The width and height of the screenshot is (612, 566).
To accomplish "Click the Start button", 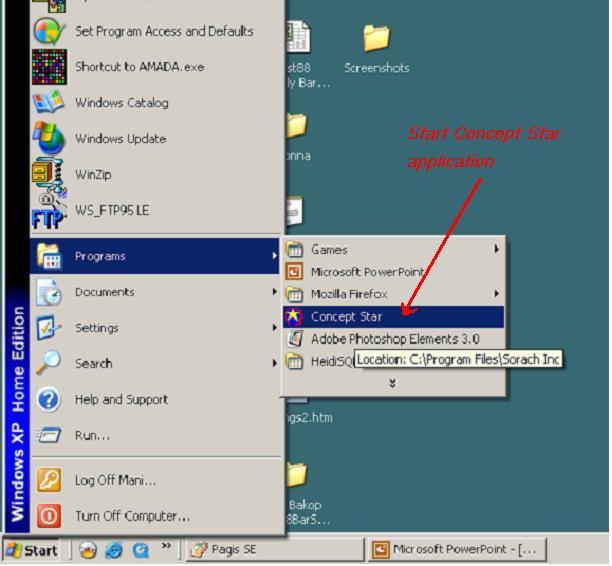I will pyautogui.click(x=32, y=550).
